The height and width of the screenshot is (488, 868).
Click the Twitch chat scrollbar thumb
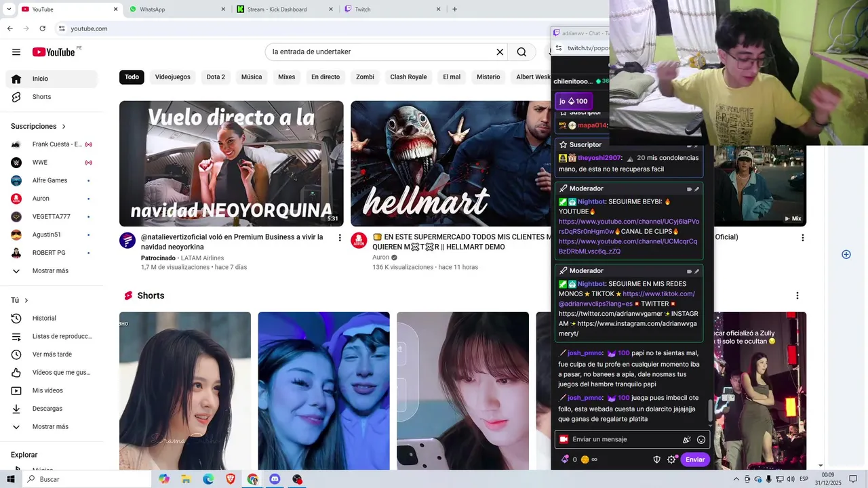710,410
